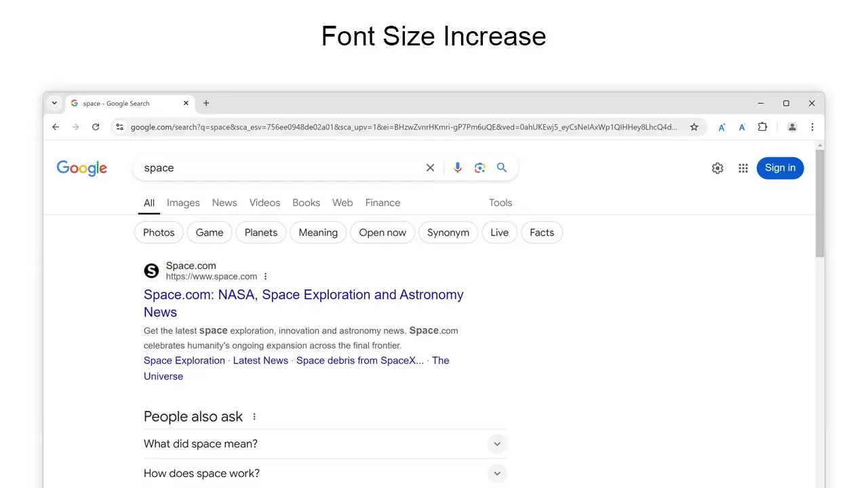Open the Space Exploration sitelink
Viewport: 868px width, 488px height.
184,361
